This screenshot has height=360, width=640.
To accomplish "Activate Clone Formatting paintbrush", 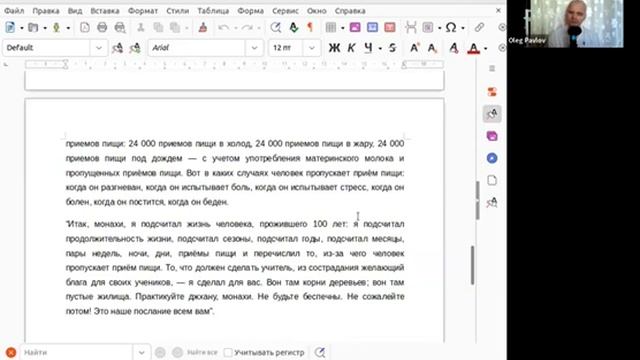I will (x=203, y=27).
